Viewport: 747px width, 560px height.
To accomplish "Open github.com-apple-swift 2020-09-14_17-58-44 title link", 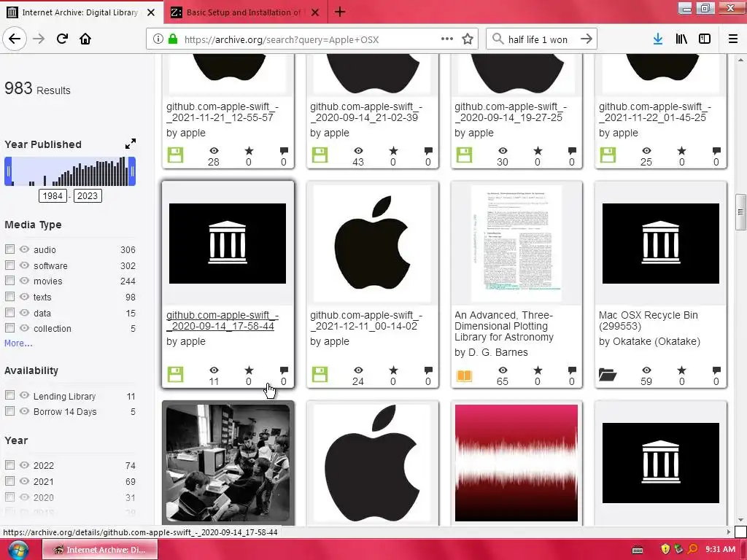I will point(222,321).
